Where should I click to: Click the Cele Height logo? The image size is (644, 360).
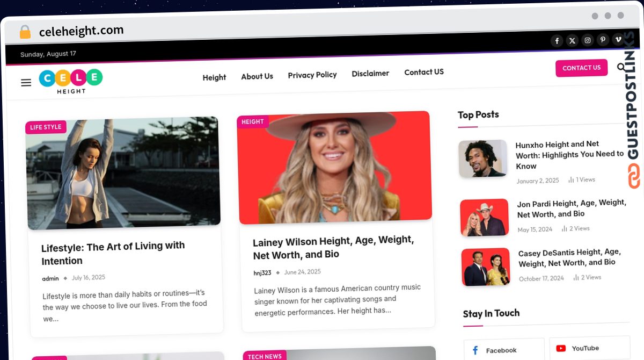tap(71, 81)
